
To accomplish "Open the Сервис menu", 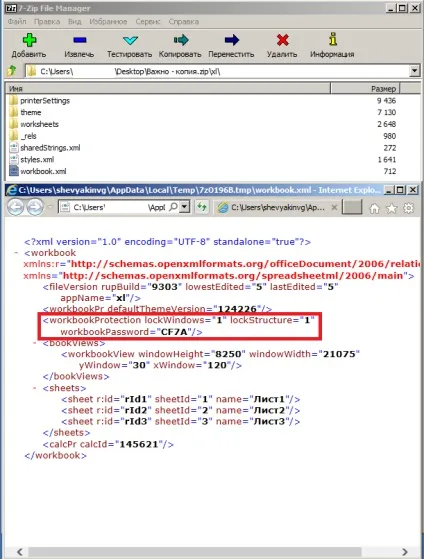I will click(x=148, y=21).
